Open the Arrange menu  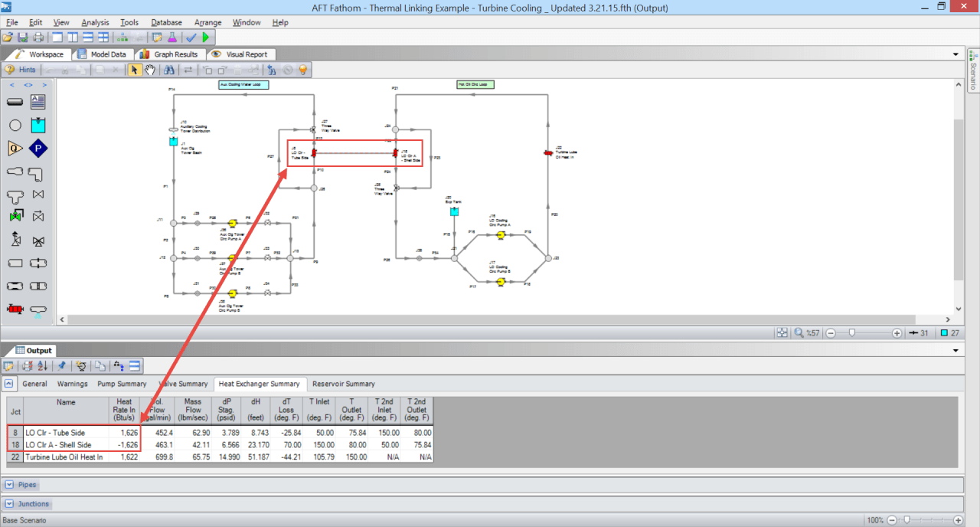pos(207,22)
